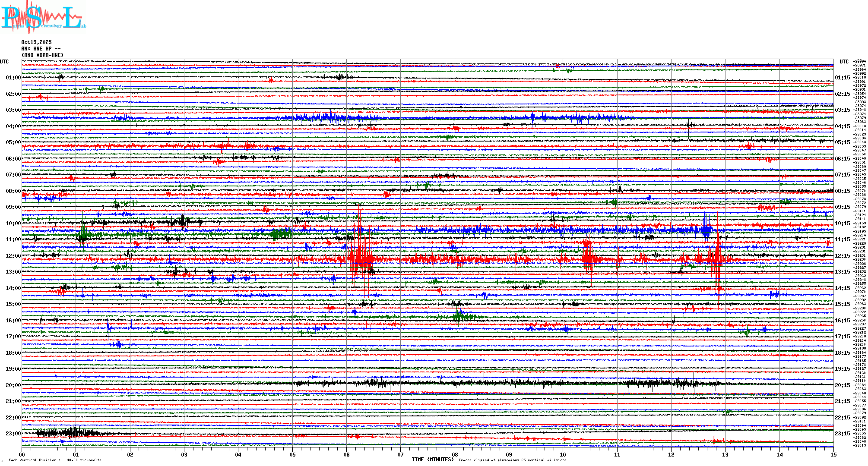Click the left-hand 12:00 hour label

pos(13,256)
